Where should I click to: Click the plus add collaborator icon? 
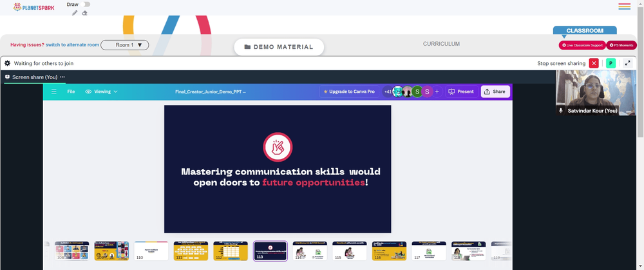point(437,92)
